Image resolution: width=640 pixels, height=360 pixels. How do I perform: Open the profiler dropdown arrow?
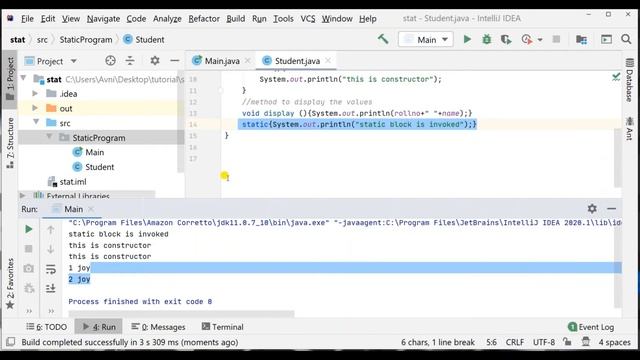click(540, 40)
